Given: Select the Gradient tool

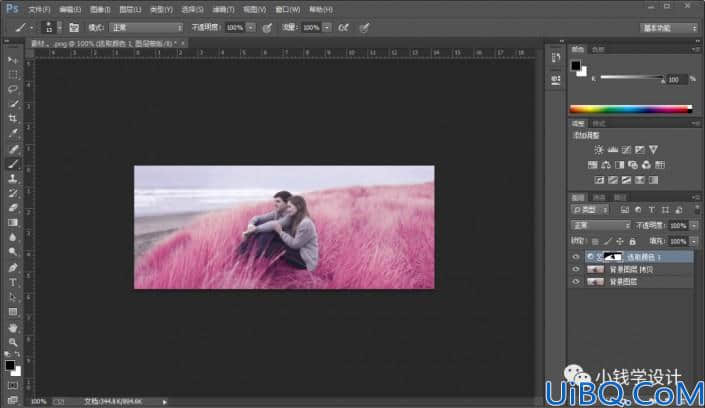Looking at the screenshot, I should click(x=13, y=223).
